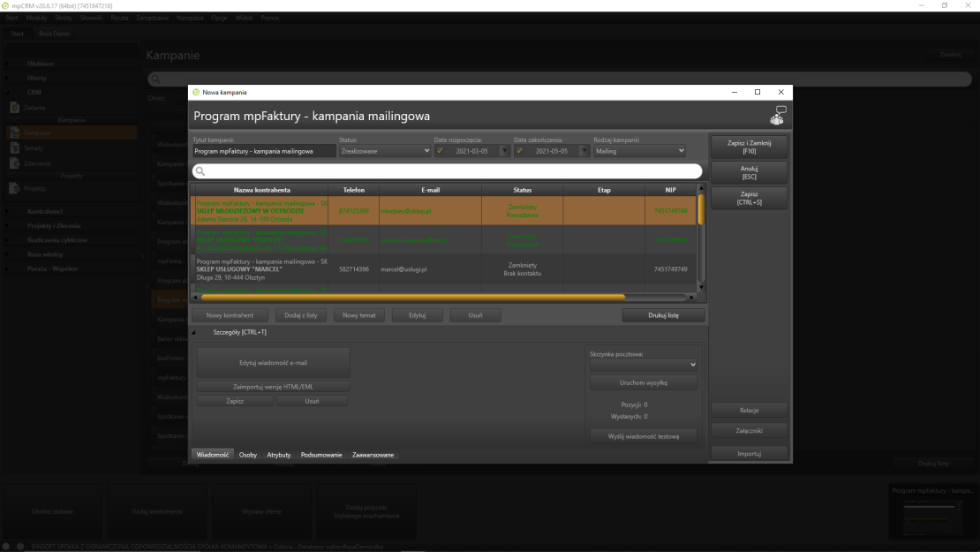Click the Tematy icon in the main window sidebar

click(14, 148)
